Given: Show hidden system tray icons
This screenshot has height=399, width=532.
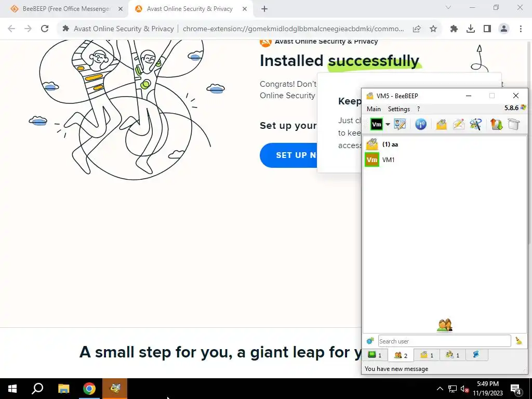Looking at the screenshot, I should [440, 389].
